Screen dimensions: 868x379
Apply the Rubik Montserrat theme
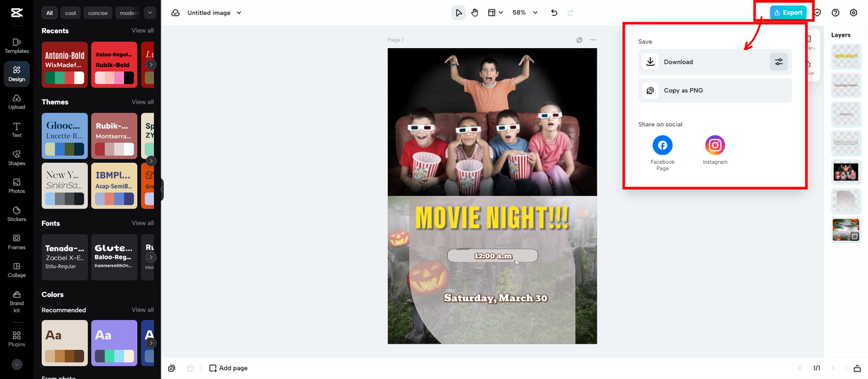point(114,136)
